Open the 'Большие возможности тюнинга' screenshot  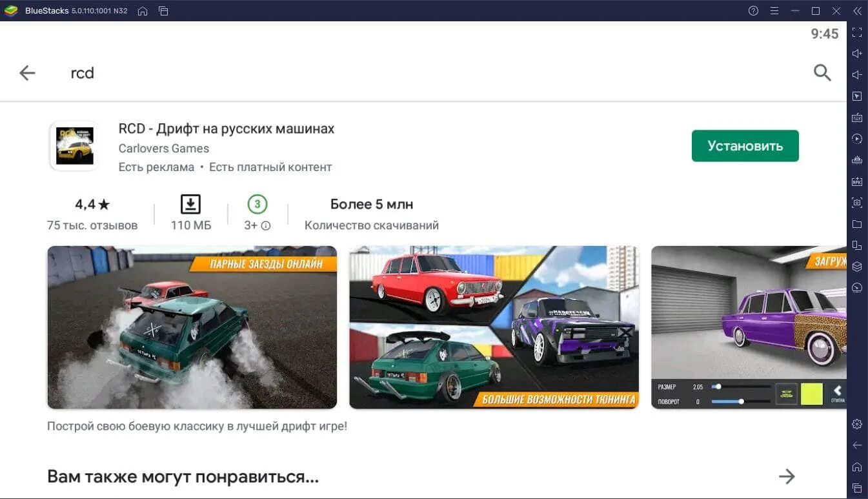(x=494, y=327)
